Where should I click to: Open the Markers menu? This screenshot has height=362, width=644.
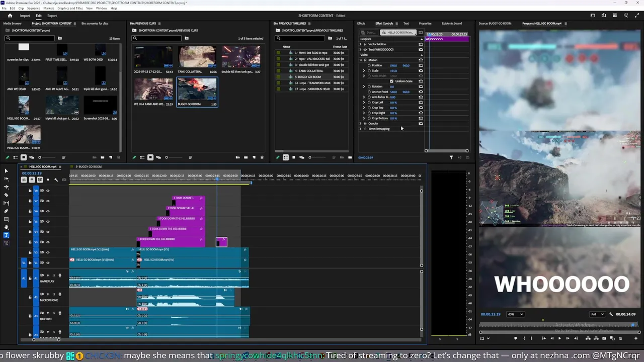pyautogui.click(x=49, y=8)
